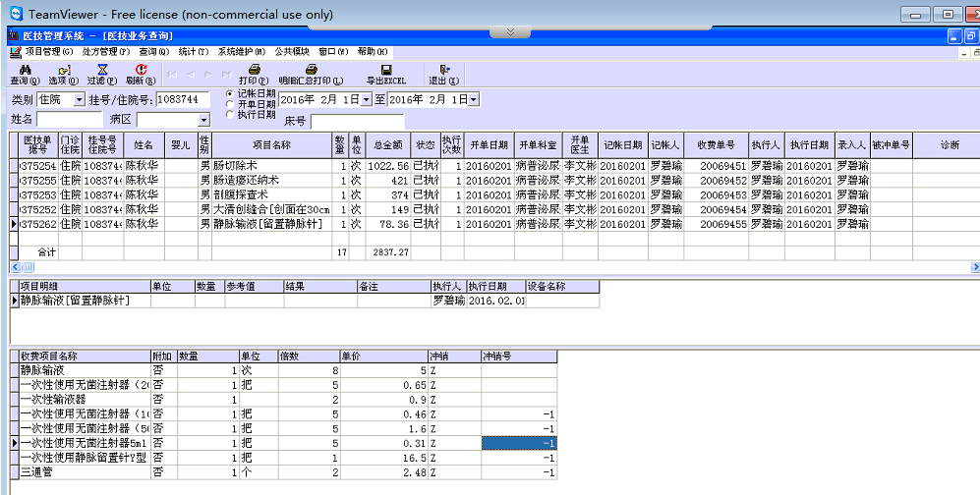
Task: Click the amount cell 1022.56
Action: point(387,166)
